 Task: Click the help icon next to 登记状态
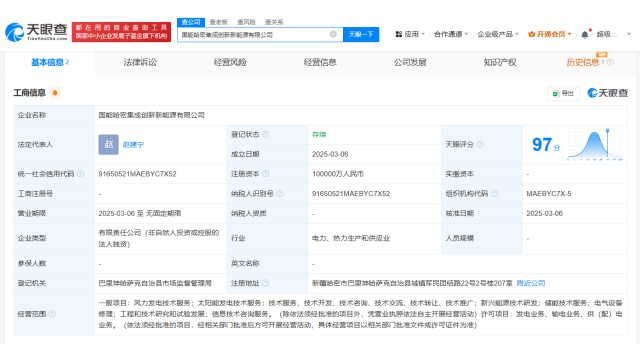coord(266,134)
